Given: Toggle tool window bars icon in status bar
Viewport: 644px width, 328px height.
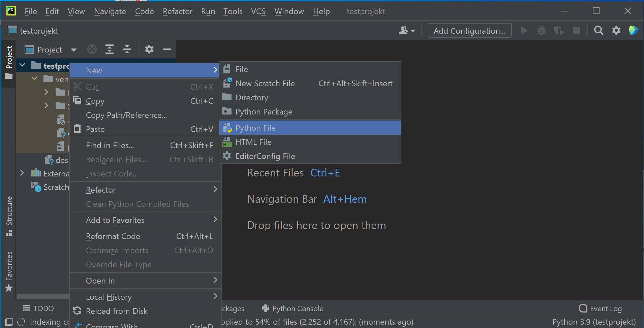Looking at the screenshot, I should pos(9,322).
